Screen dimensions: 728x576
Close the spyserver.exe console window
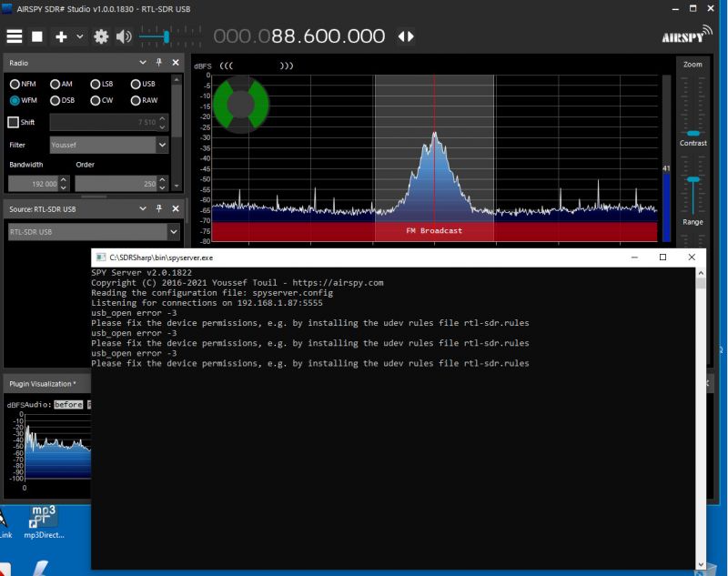[692, 258]
